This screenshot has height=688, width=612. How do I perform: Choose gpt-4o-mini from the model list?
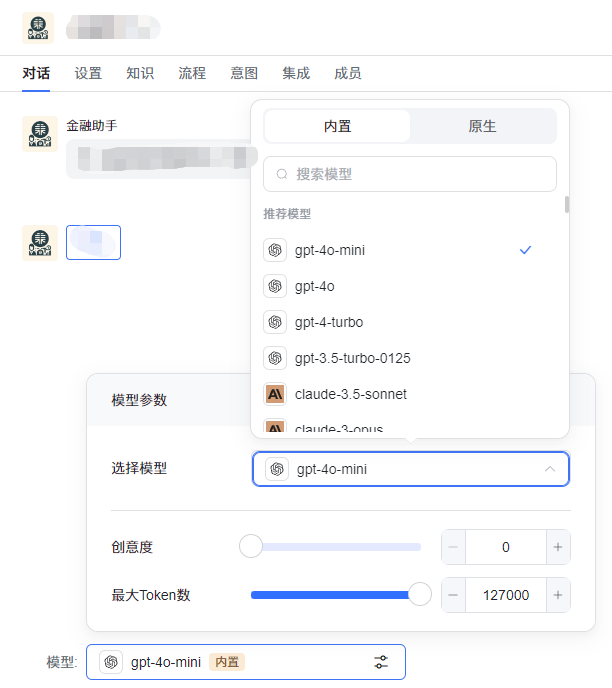click(410, 250)
